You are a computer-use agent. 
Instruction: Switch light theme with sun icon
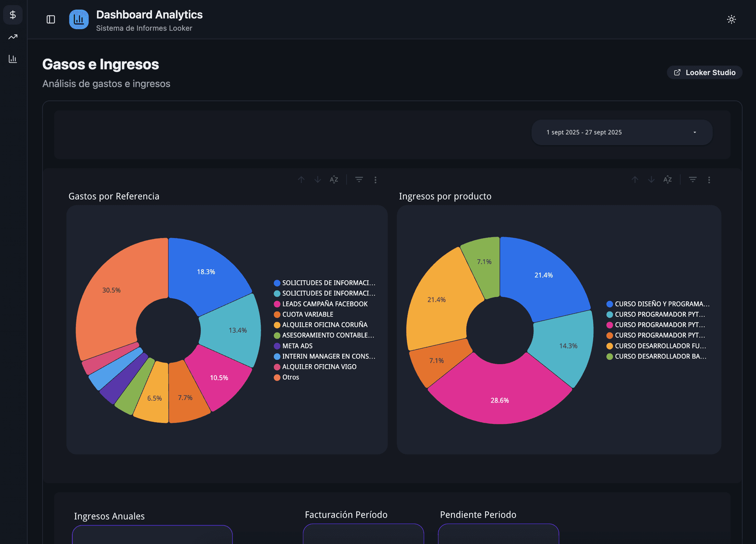pyautogui.click(x=731, y=20)
